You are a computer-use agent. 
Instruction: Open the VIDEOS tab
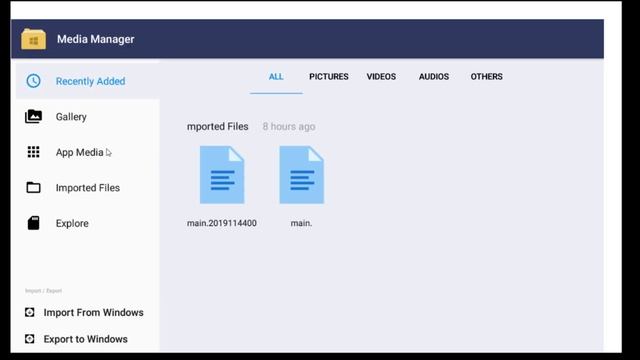[x=381, y=77]
